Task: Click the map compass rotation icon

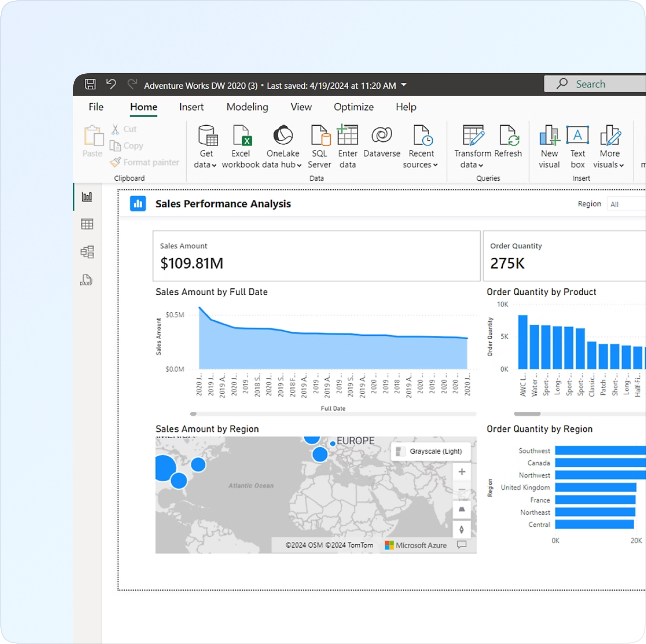Action: click(462, 529)
